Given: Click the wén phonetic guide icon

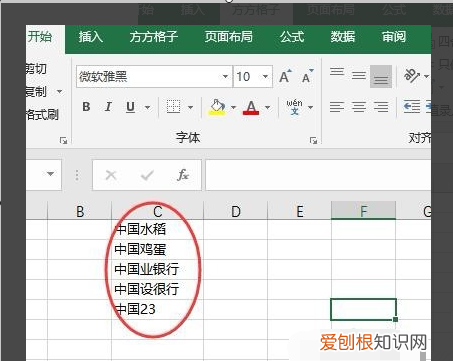Looking at the screenshot, I should (294, 107).
